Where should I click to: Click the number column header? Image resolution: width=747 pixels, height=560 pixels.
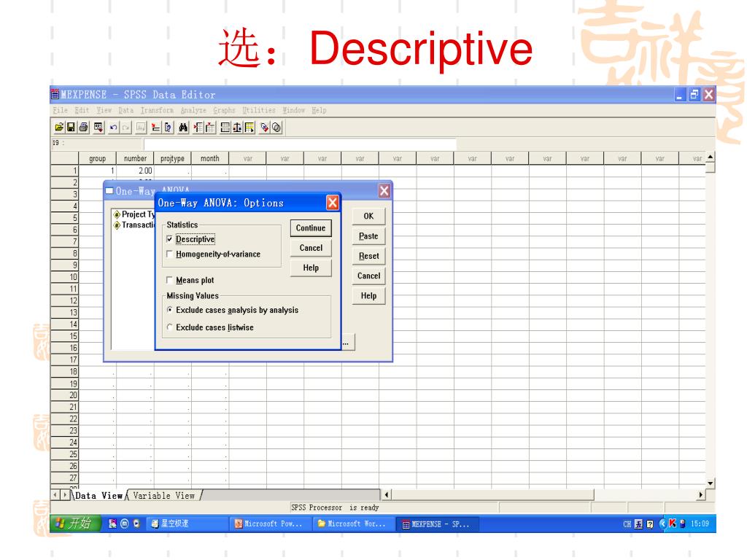click(x=135, y=158)
